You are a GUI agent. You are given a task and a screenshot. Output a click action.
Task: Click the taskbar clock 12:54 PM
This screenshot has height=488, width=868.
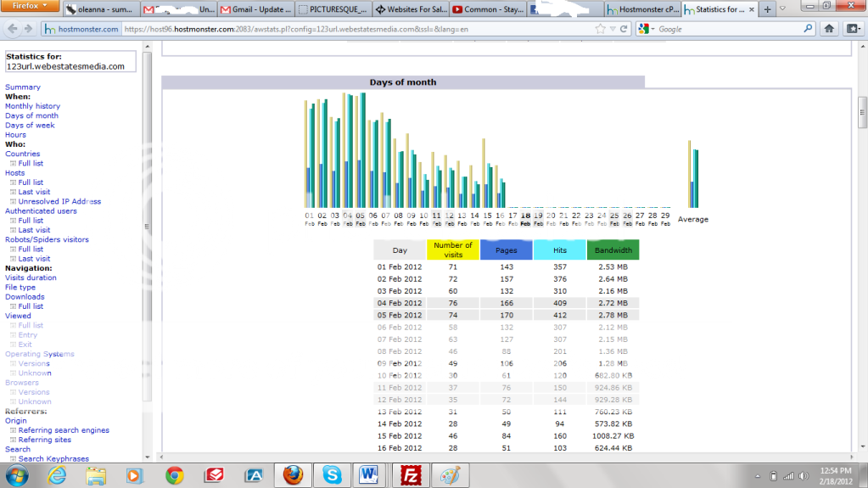836,471
